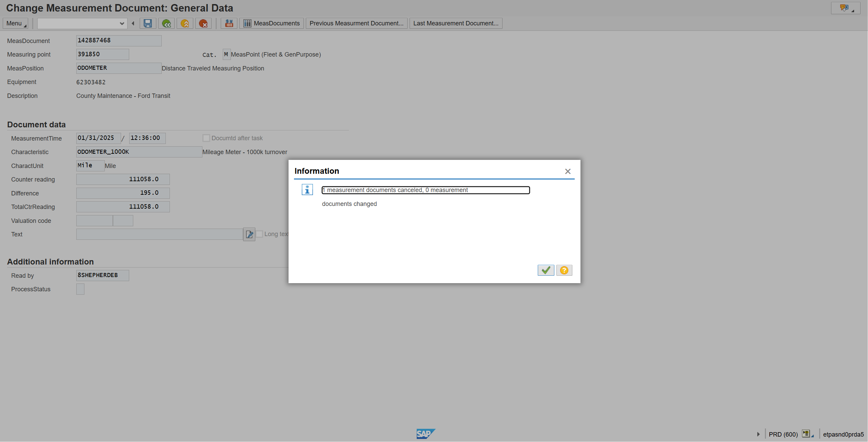
Task: Click the CharactUnit field Mile
Action: (x=90, y=166)
